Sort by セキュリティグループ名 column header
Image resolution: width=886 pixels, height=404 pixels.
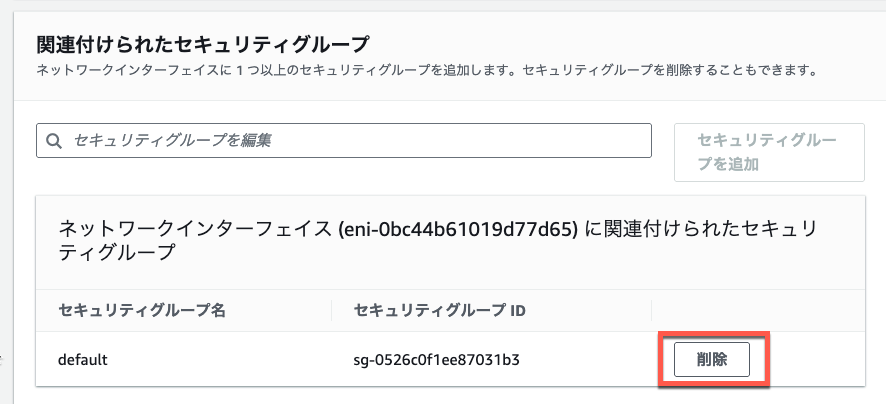(x=142, y=310)
